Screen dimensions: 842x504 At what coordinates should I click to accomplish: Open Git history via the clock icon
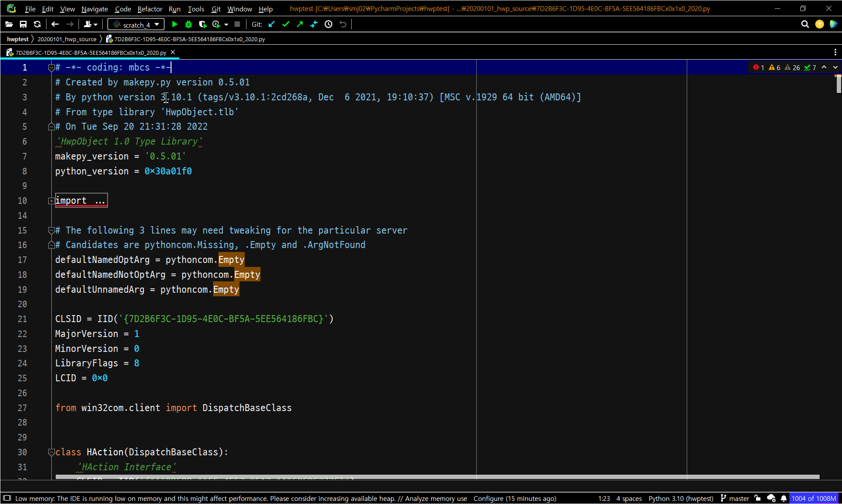328,25
